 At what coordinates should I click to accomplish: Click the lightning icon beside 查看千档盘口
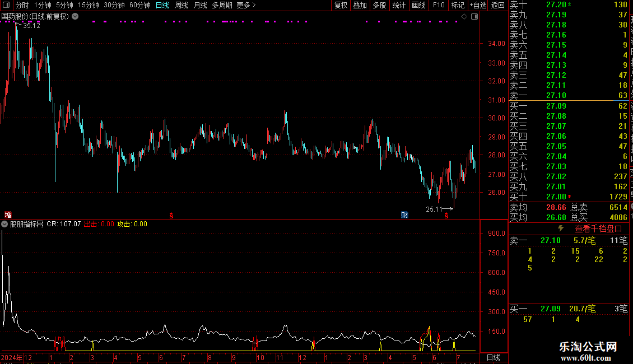(561, 228)
